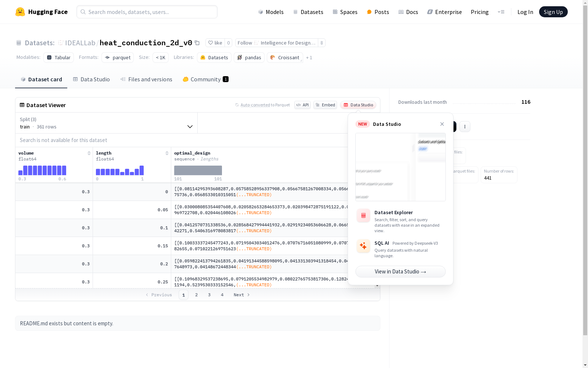Click View in Data Studio button

click(x=401, y=272)
